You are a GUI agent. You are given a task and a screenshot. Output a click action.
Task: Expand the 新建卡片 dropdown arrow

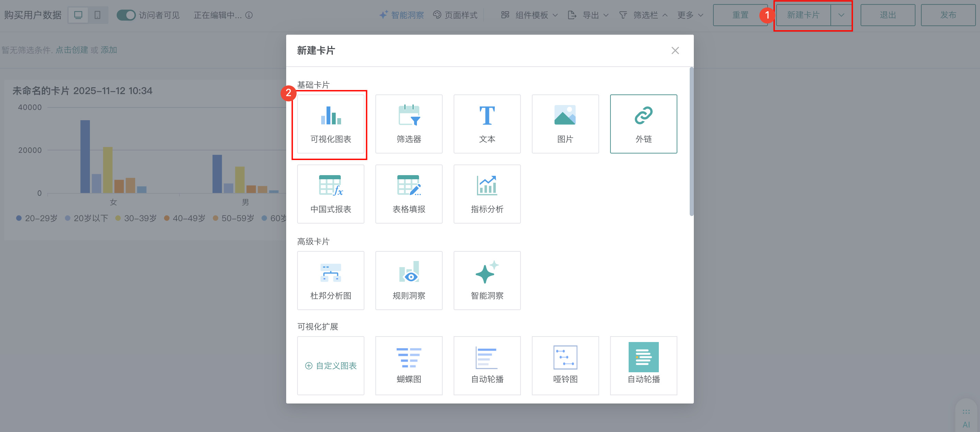click(841, 15)
